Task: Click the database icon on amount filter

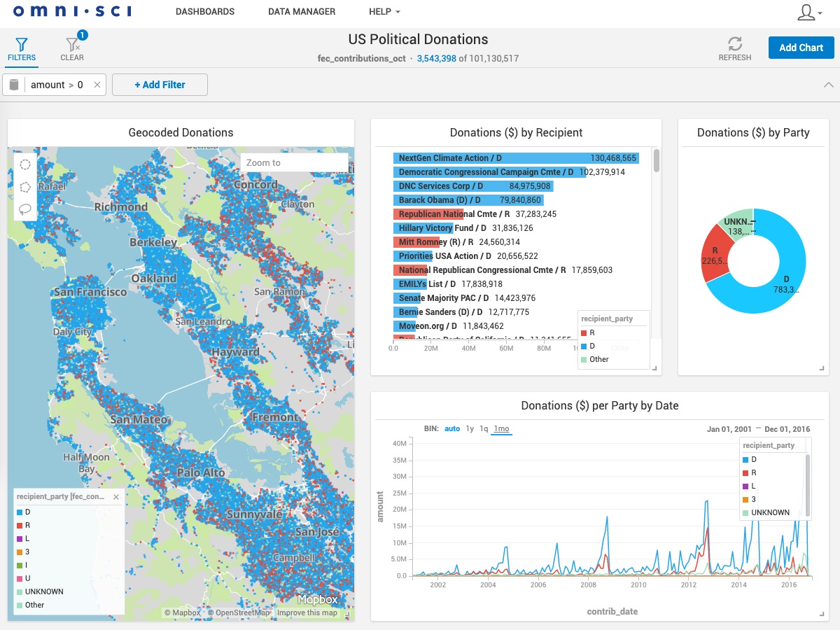Action: coord(14,85)
